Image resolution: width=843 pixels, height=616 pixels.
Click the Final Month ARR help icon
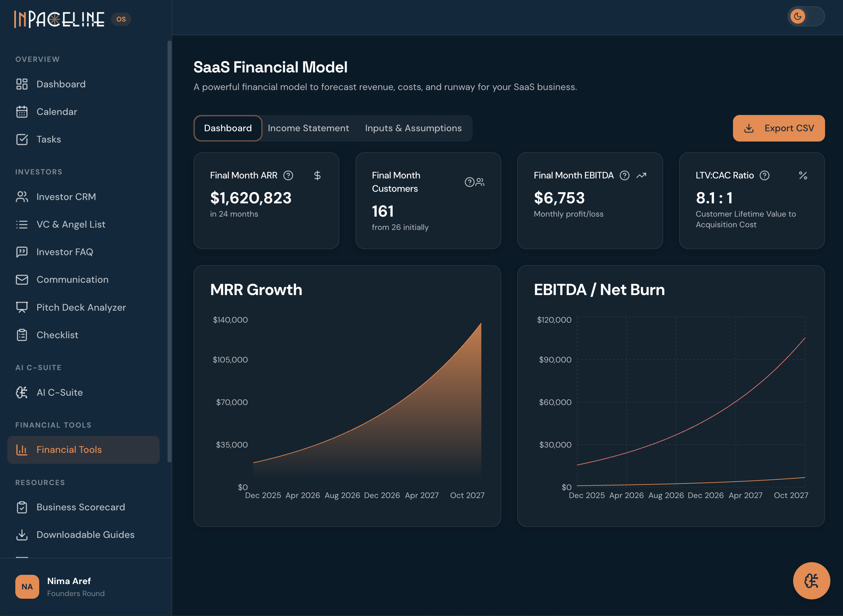point(288,175)
